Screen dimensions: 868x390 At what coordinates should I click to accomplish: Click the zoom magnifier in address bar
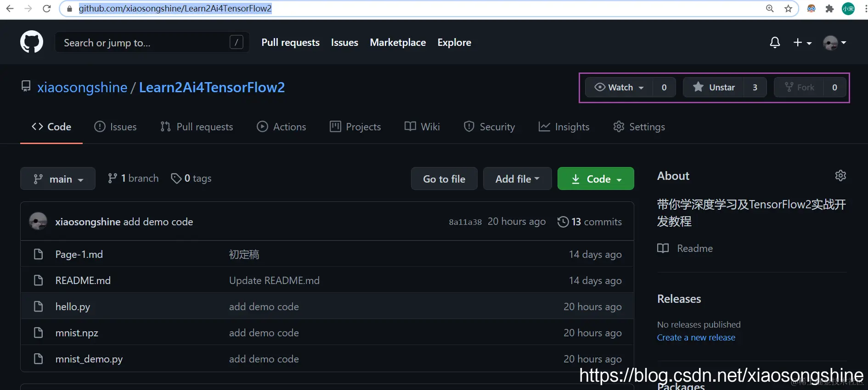point(770,8)
